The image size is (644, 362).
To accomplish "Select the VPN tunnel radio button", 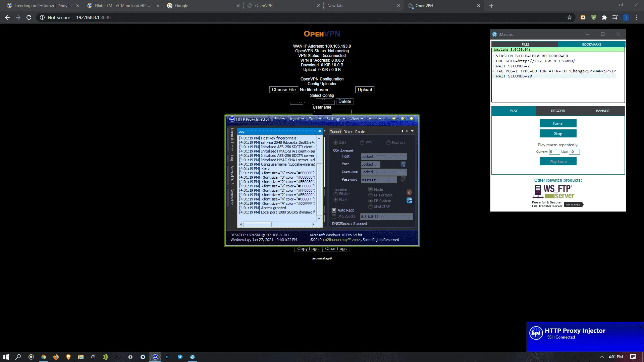I will (x=362, y=143).
